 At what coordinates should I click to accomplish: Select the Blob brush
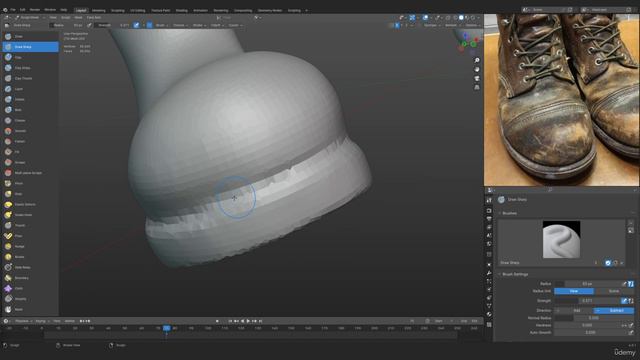[x=30, y=110]
